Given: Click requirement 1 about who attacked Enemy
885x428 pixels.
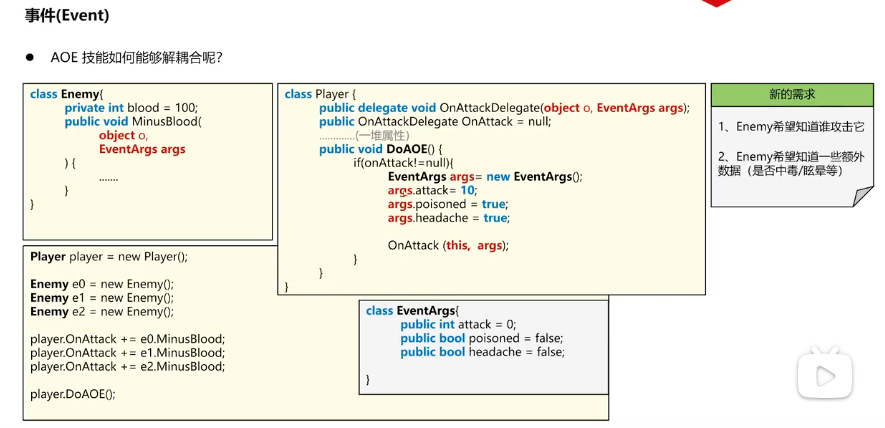Looking at the screenshot, I should tap(791, 128).
